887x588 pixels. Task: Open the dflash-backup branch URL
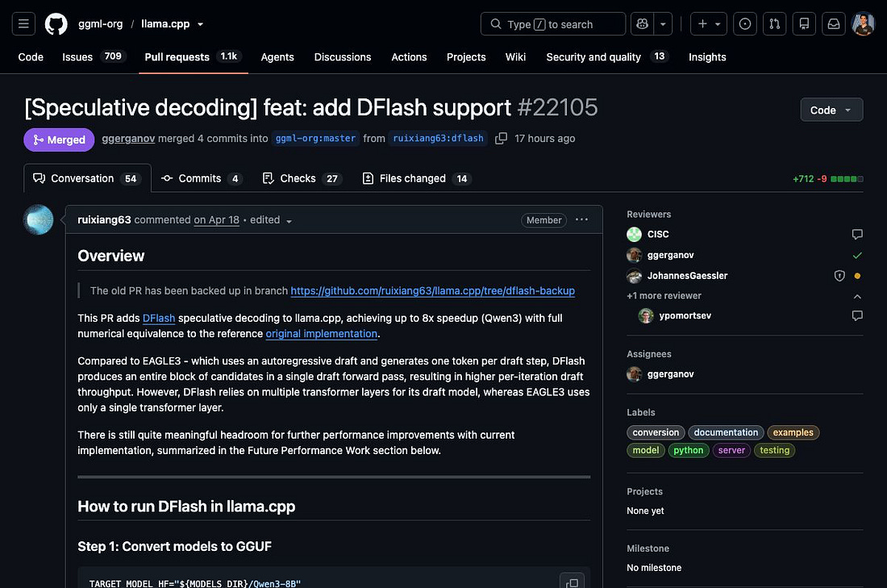[432, 290]
